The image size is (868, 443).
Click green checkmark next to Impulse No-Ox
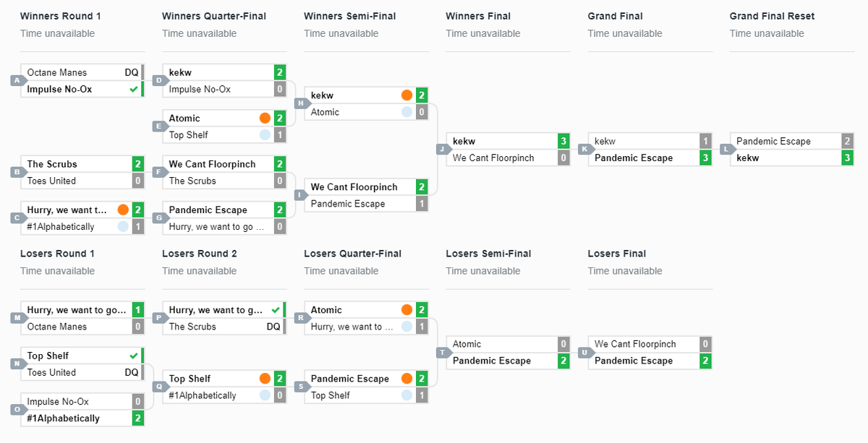(133, 90)
